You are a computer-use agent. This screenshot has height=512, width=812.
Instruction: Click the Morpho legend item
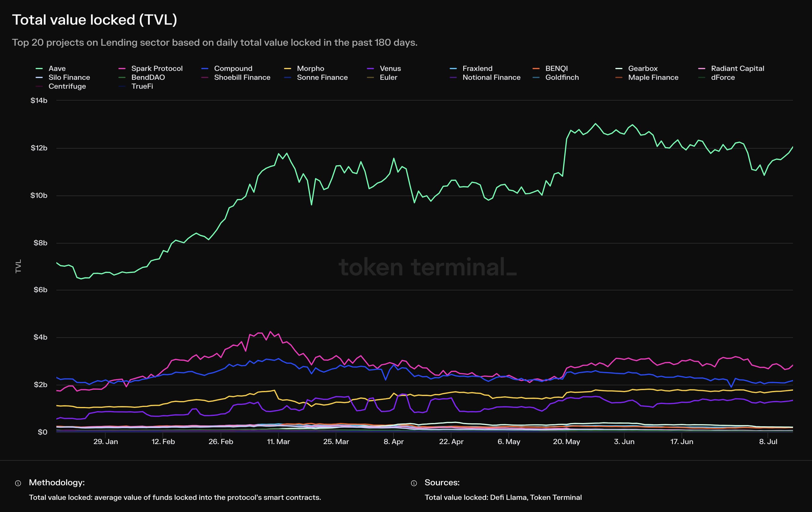click(x=310, y=69)
